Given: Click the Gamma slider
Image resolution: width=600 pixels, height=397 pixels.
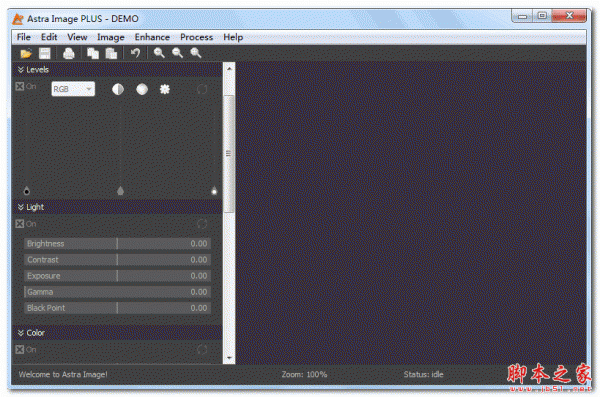Looking at the screenshot, I should coord(117,292).
